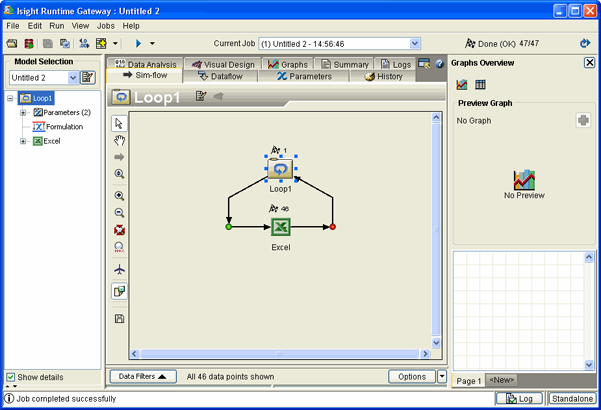601x410 pixels.
Task: Click the save diskette icon in side toolbar
Action: click(119, 318)
